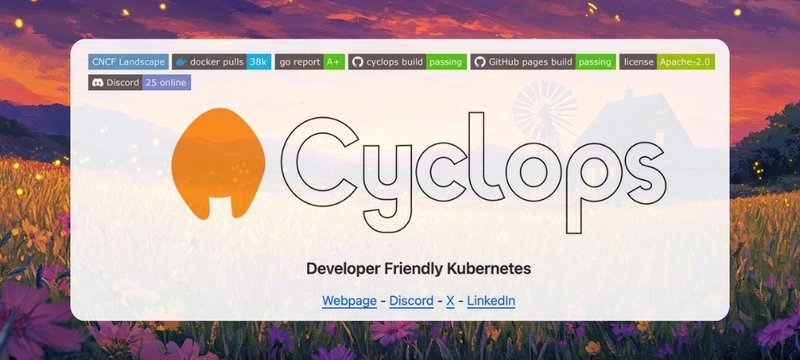Open the Webpage link
This screenshot has height=360, width=800.
[x=349, y=301]
